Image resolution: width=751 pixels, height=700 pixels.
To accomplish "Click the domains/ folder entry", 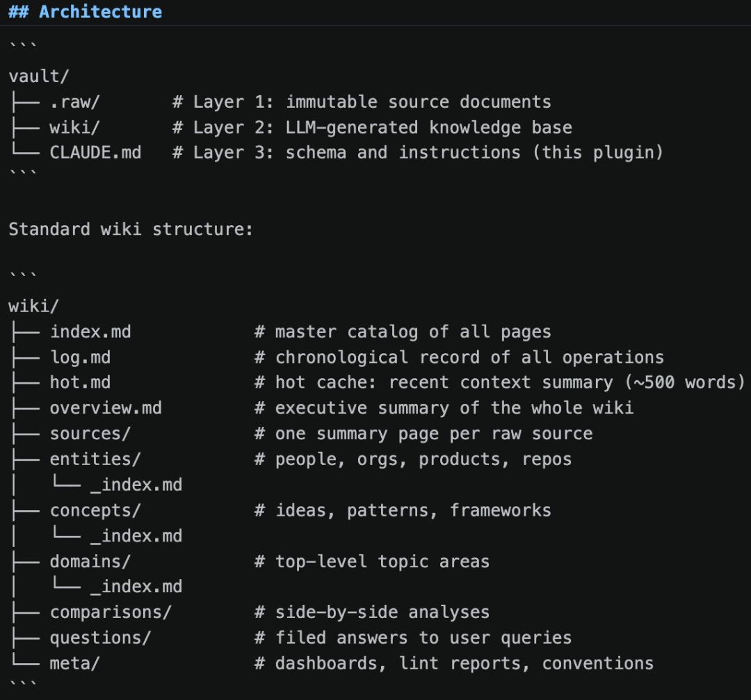I will [90, 562].
